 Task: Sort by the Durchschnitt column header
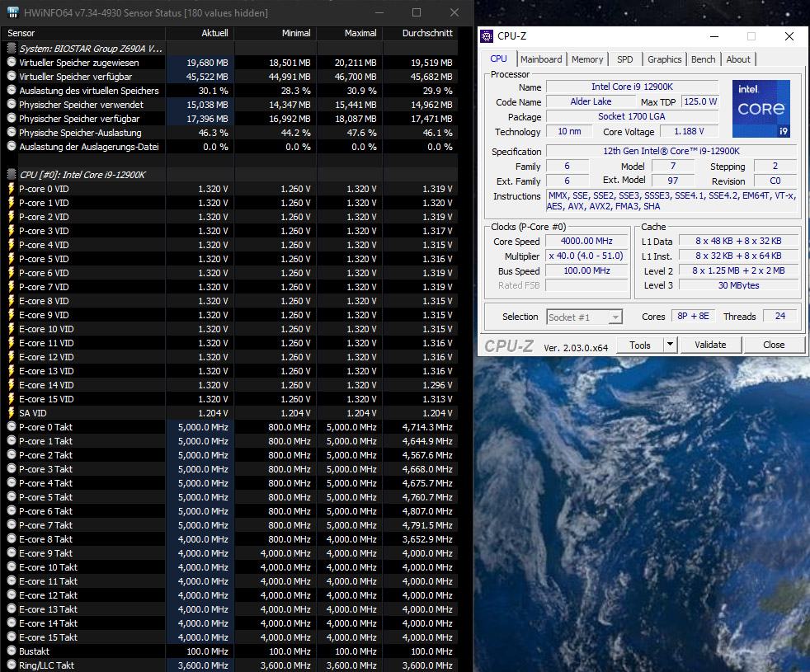pos(421,33)
